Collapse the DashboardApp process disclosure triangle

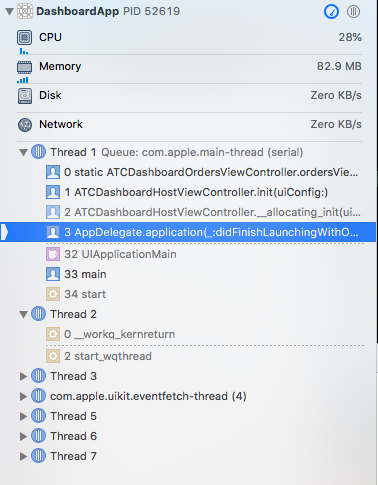[9, 12]
